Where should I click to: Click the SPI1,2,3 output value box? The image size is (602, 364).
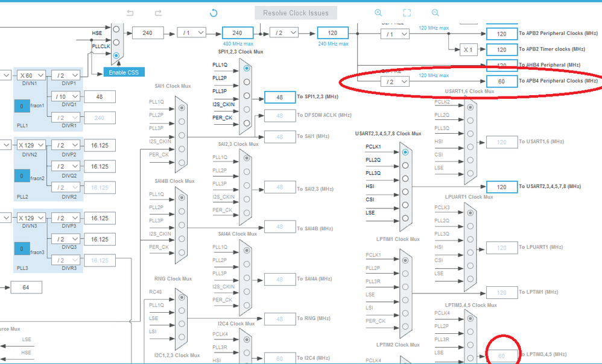pos(280,98)
